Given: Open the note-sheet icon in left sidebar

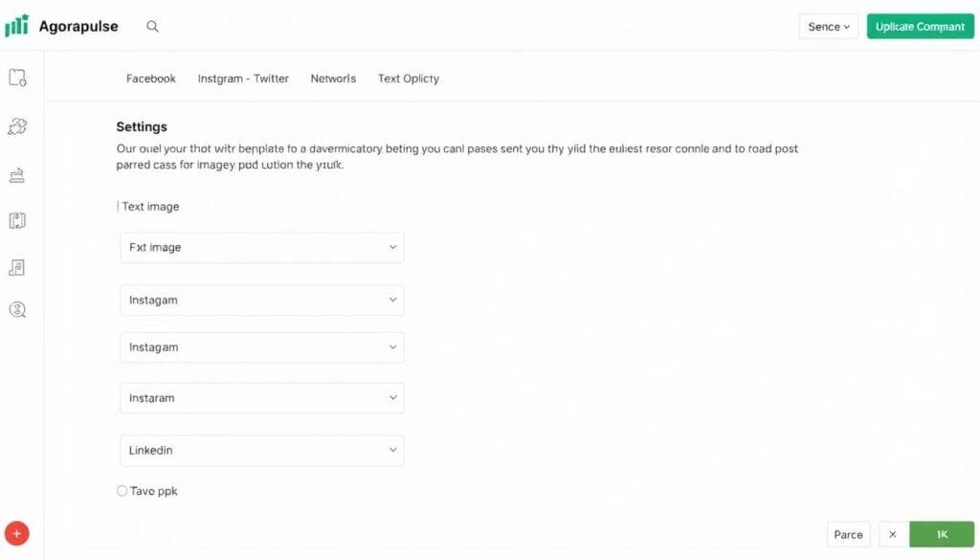Looking at the screenshot, I should [17, 267].
